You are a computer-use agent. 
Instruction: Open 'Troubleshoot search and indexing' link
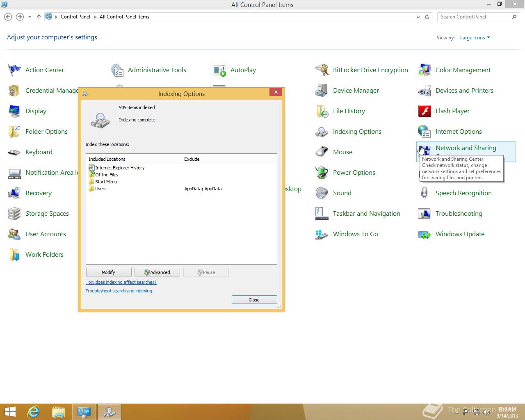coord(119,291)
